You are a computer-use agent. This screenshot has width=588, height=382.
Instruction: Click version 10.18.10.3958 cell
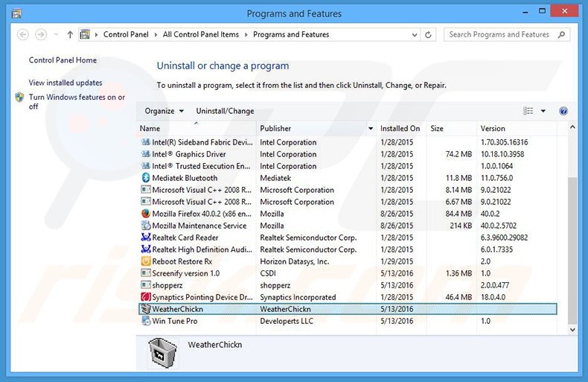coord(502,154)
